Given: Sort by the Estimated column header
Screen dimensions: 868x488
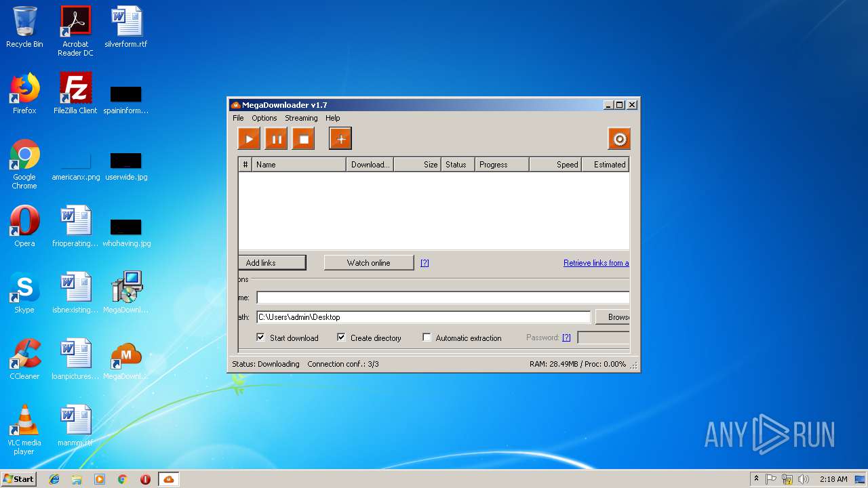Looking at the screenshot, I should (x=606, y=165).
